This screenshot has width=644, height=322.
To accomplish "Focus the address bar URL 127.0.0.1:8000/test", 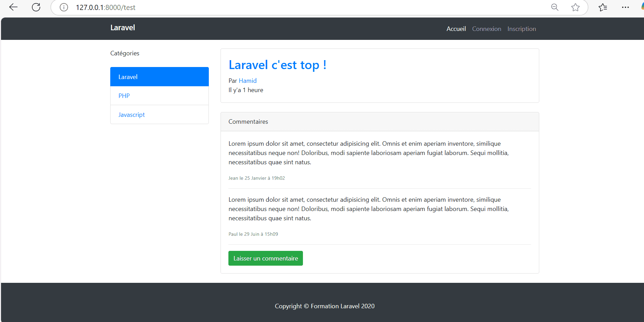I will [105, 8].
